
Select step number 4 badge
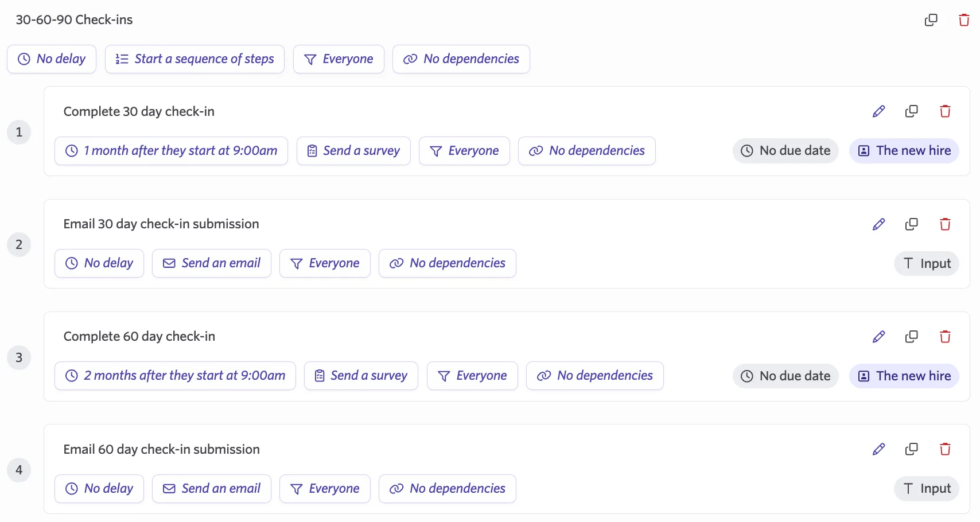[x=19, y=470]
